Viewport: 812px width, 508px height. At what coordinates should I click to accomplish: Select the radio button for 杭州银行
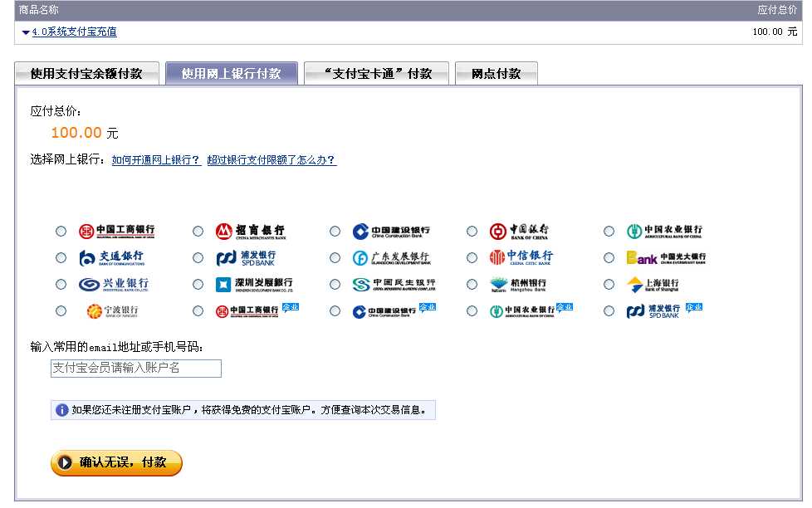[472, 285]
